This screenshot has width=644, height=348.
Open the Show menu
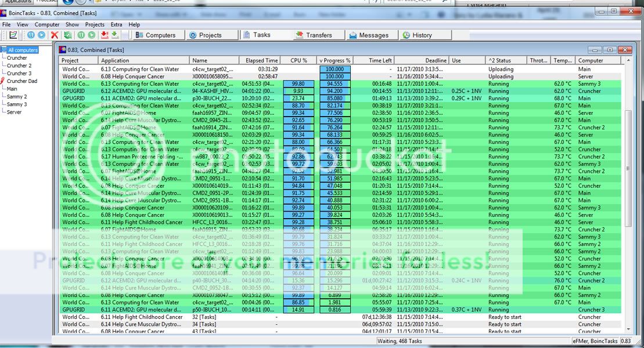tap(72, 25)
